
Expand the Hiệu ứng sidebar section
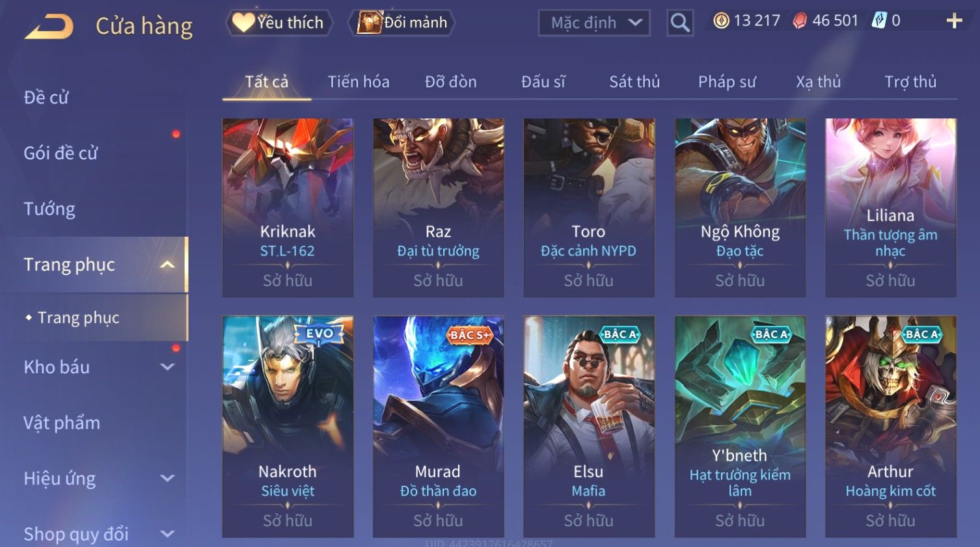167,478
